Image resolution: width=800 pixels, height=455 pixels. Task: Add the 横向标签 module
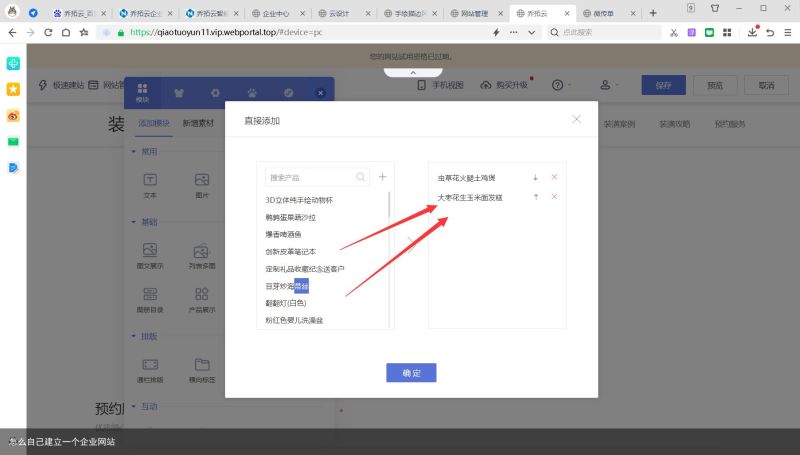202,371
